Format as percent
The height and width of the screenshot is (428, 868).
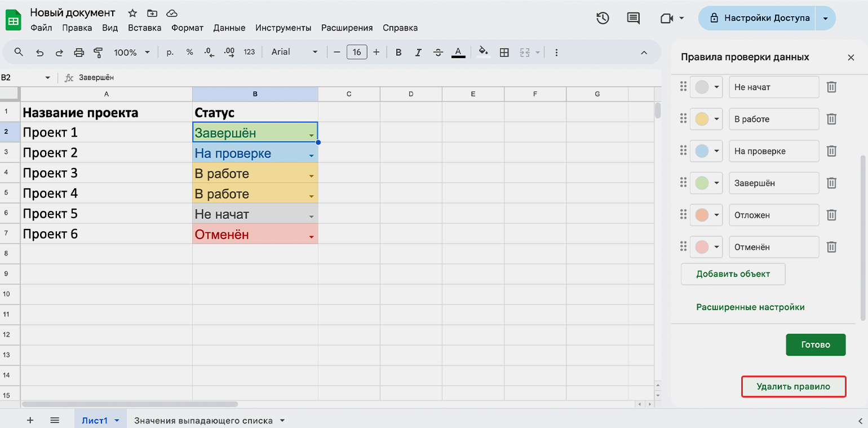pyautogui.click(x=189, y=52)
